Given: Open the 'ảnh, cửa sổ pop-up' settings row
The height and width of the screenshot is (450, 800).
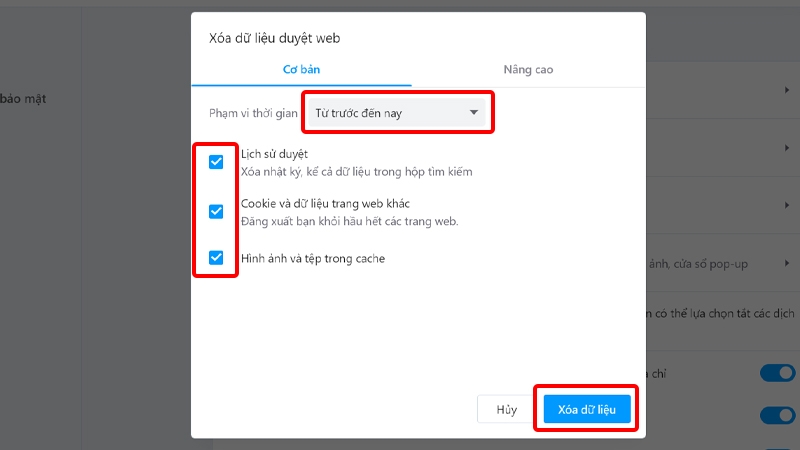Looking at the screenshot, I should point(710,264).
